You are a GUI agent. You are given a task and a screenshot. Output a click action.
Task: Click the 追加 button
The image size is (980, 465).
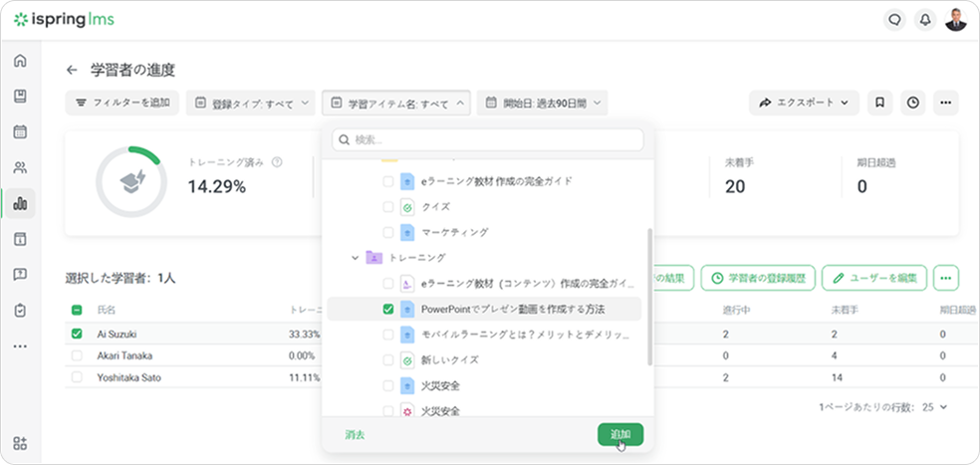619,434
